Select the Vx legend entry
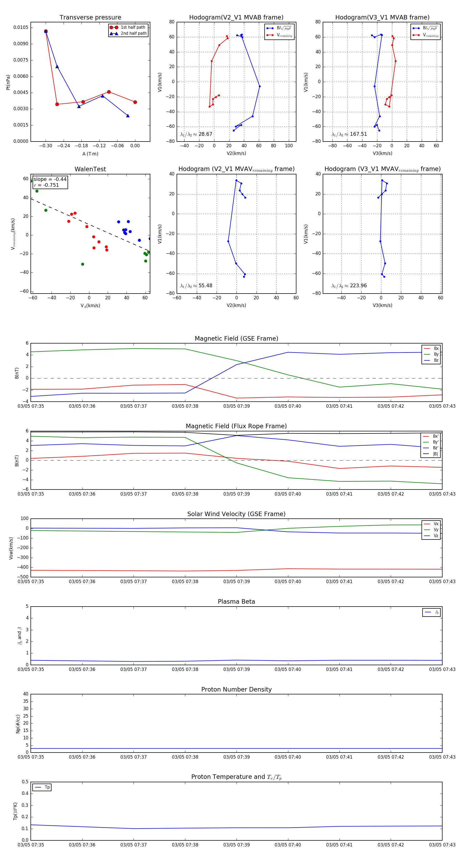 pyautogui.click(x=431, y=524)
